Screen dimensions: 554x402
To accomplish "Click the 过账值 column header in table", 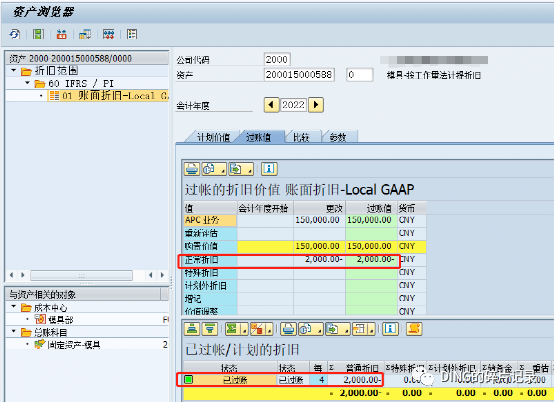I will coord(371,208).
